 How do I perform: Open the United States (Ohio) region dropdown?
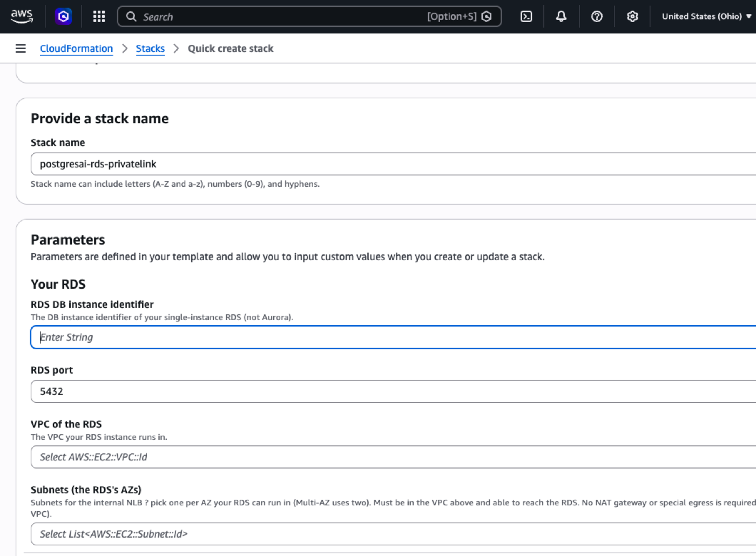point(706,17)
